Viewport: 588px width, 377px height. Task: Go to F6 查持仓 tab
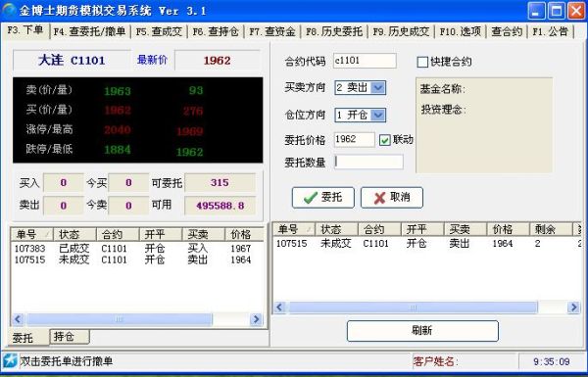click(x=216, y=31)
